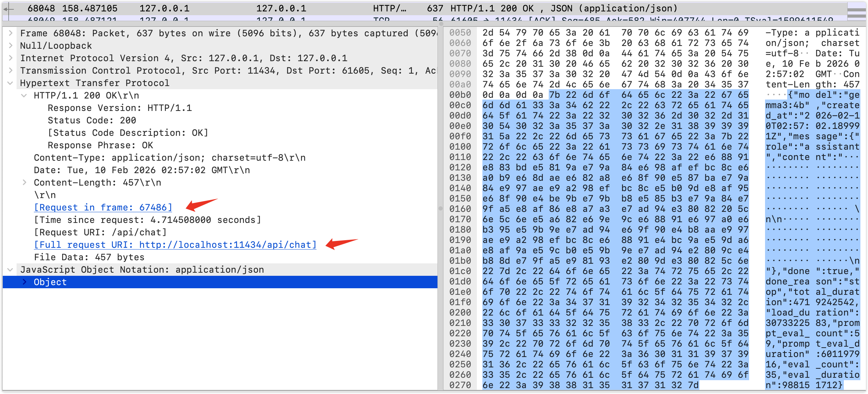
Task: Expand Internet Protocol Version 4 details
Action: click(10, 58)
